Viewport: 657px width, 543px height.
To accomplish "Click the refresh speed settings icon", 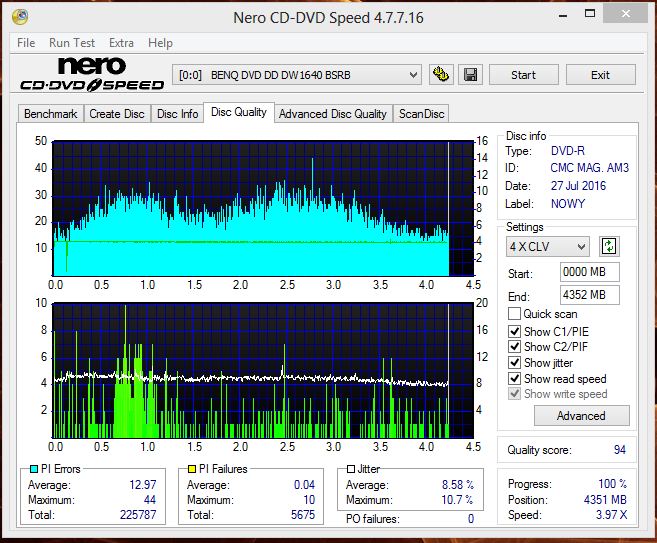I will coord(609,246).
